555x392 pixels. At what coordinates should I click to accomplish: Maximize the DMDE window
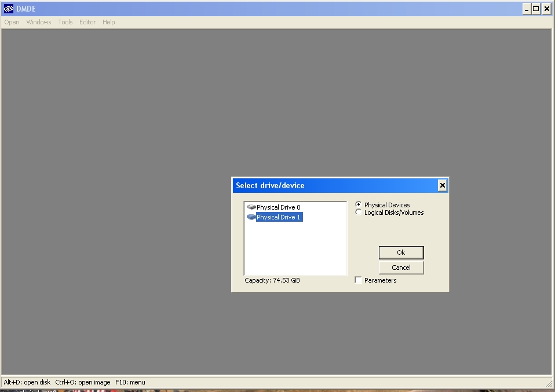(x=536, y=9)
